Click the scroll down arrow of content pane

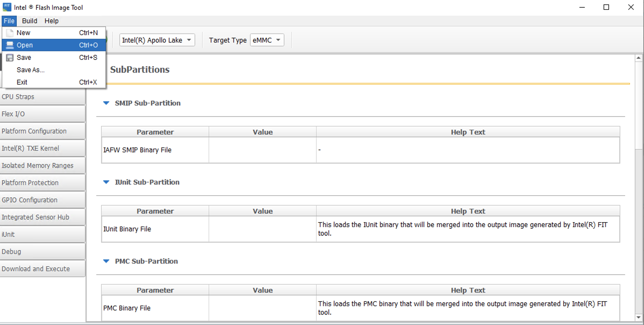point(639,317)
